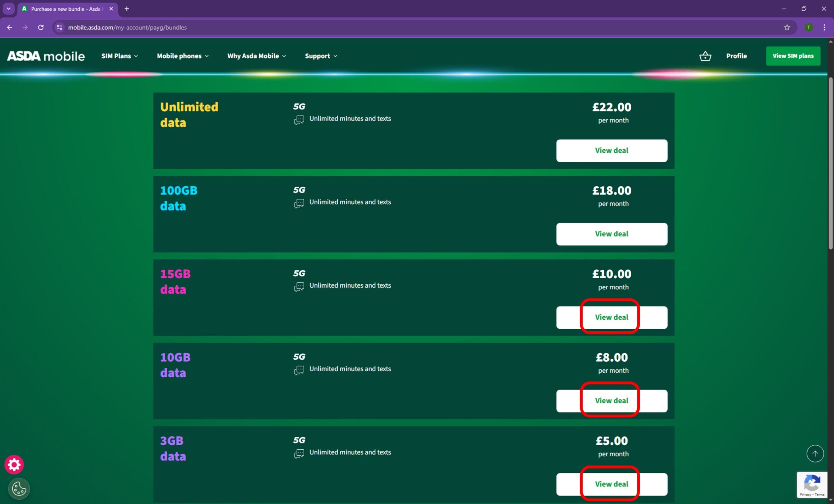
Task: Click messages icon in 3GB data plan
Action: pos(299,454)
